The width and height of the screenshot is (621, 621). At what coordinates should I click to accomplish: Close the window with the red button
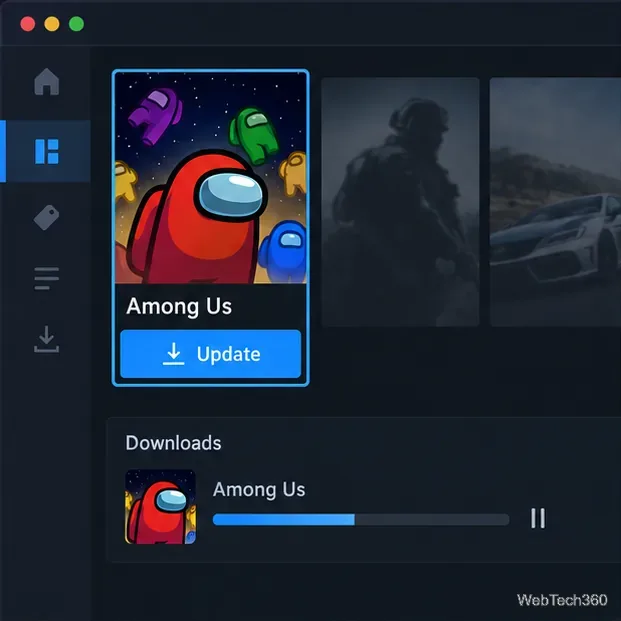(x=28, y=24)
